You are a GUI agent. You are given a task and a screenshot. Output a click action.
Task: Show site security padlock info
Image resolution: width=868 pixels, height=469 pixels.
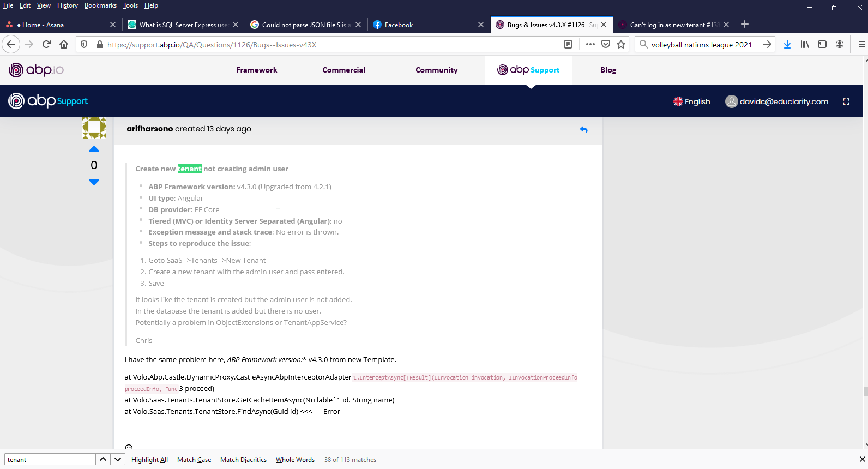coord(99,44)
